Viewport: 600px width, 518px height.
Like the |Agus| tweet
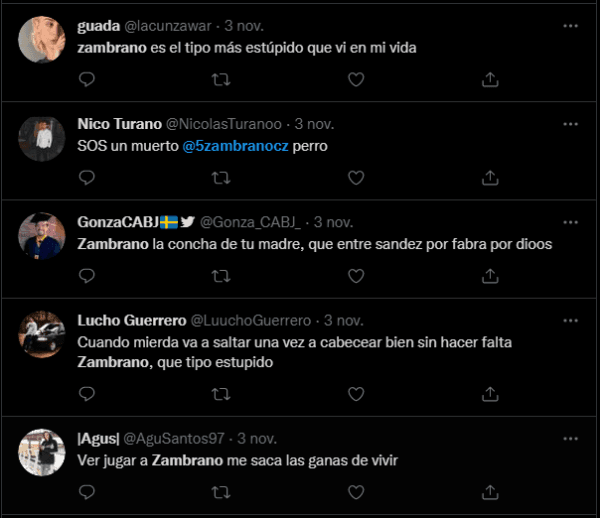point(355,491)
